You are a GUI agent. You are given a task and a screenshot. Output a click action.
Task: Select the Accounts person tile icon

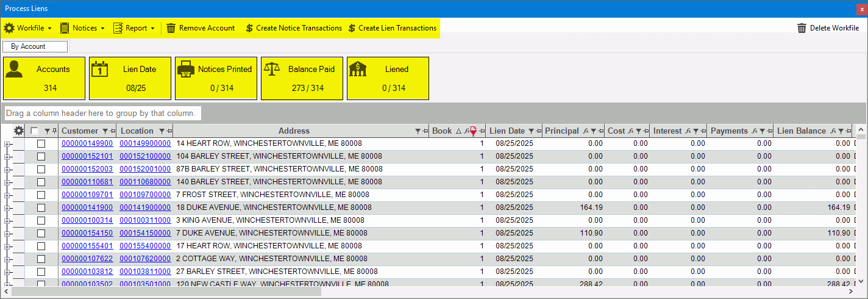click(x=14, y=70)
